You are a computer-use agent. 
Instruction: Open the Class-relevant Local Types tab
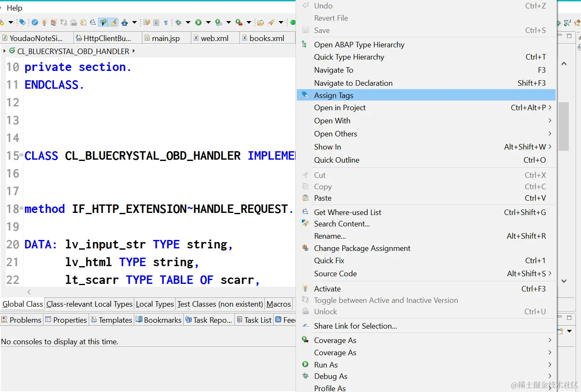click(x=90, y=304)
